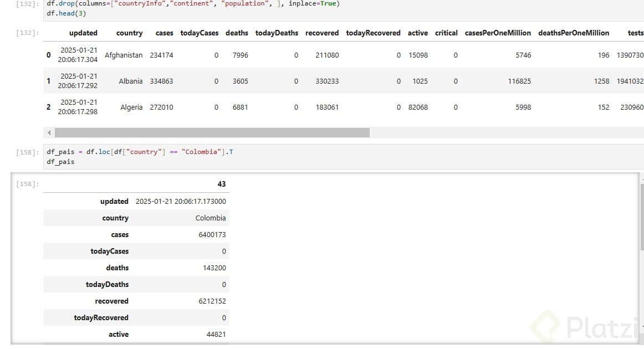The width and height of the screenshot is (644, 349).
Task: Click 'todayRecovered' row label in Colombia table
Action: coord(101,318)
